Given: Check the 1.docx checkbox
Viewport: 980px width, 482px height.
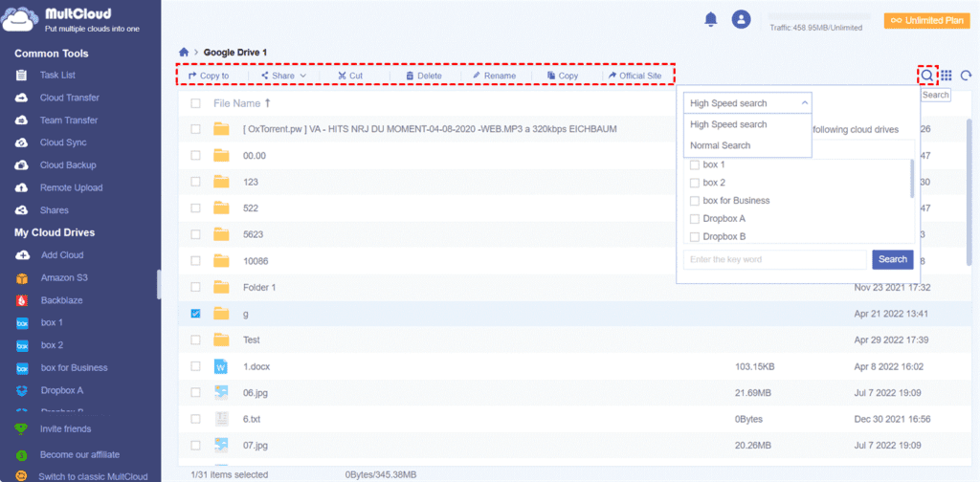Looking at the screenshot, I should coord(195,366).
